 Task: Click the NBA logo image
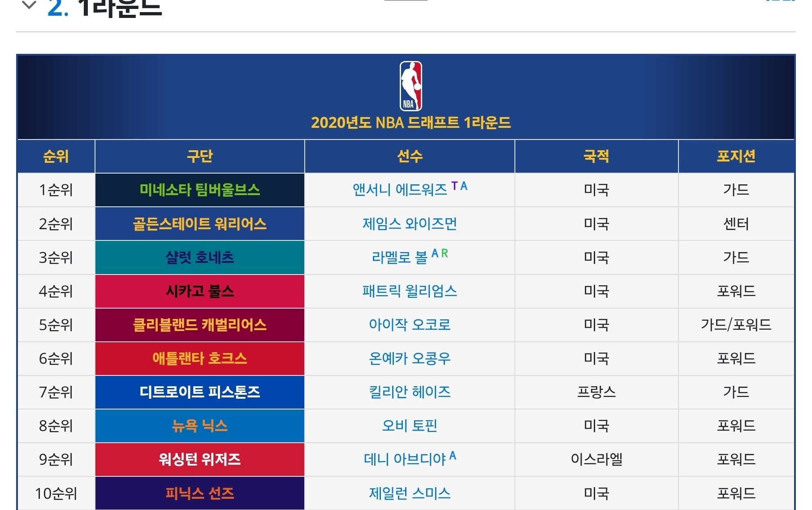click(x=410, y=86)
